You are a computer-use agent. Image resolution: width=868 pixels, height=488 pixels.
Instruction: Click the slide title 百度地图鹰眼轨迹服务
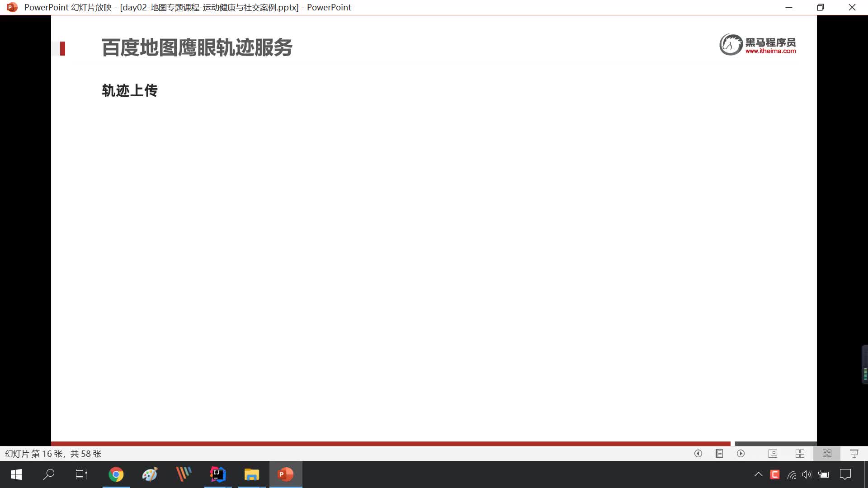[197, 47]
